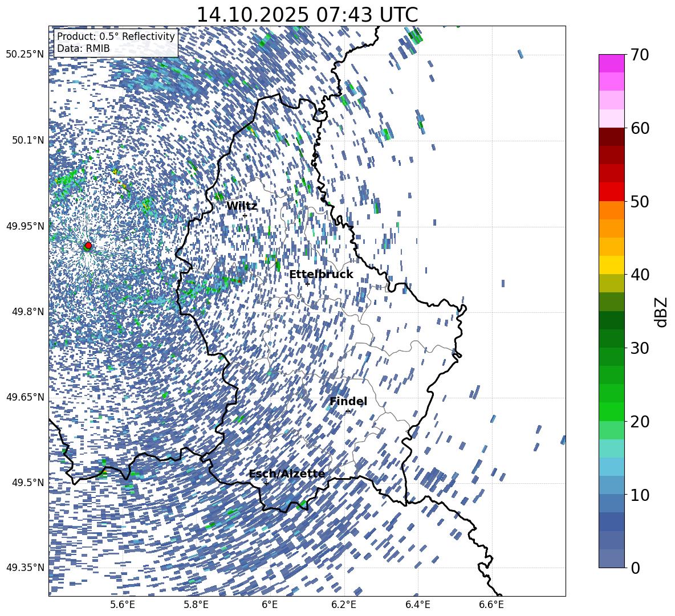Click the dBZ colorbar axis label
The height and width of the screenshot is (616, 675).
click(x=661, y=312)
